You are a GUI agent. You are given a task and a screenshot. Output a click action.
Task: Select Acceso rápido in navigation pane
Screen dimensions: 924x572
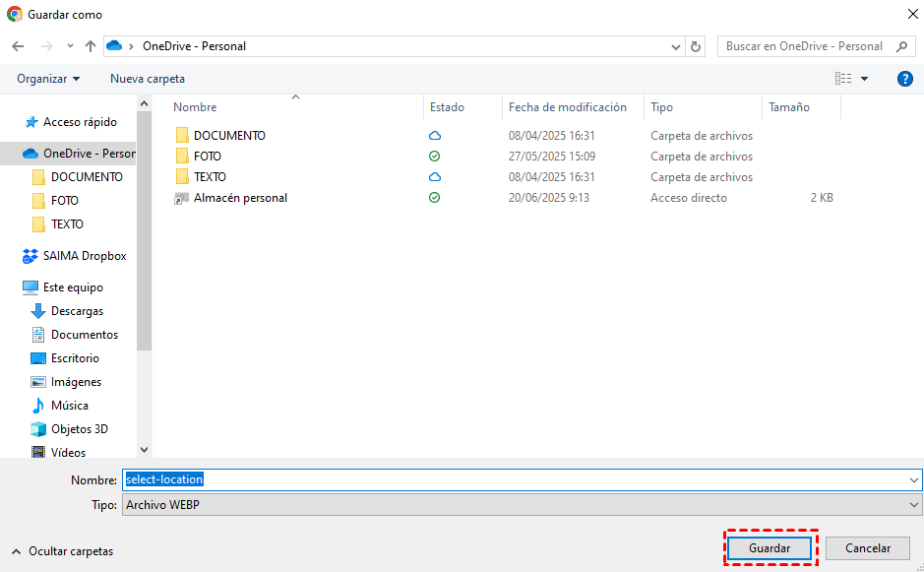[x=80, y=122]
